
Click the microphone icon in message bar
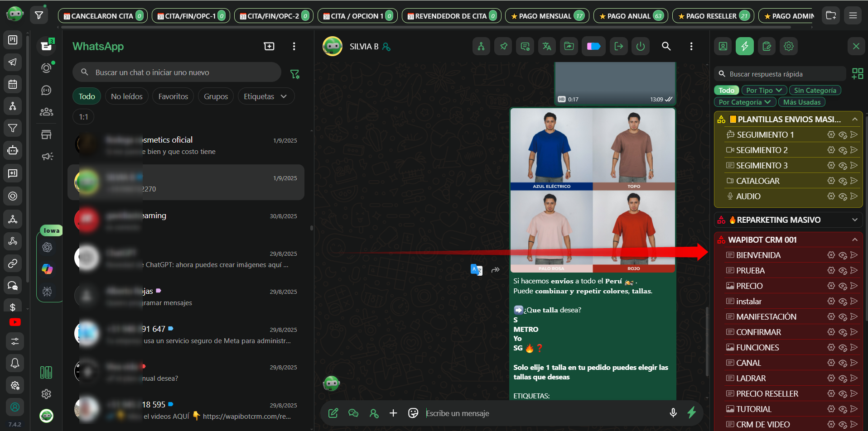(673, 413)
